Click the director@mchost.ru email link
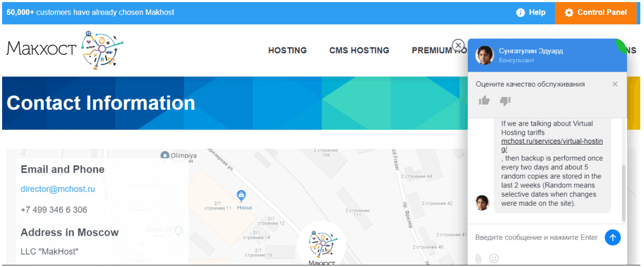The image size is (644, 267). pos(58,189)
